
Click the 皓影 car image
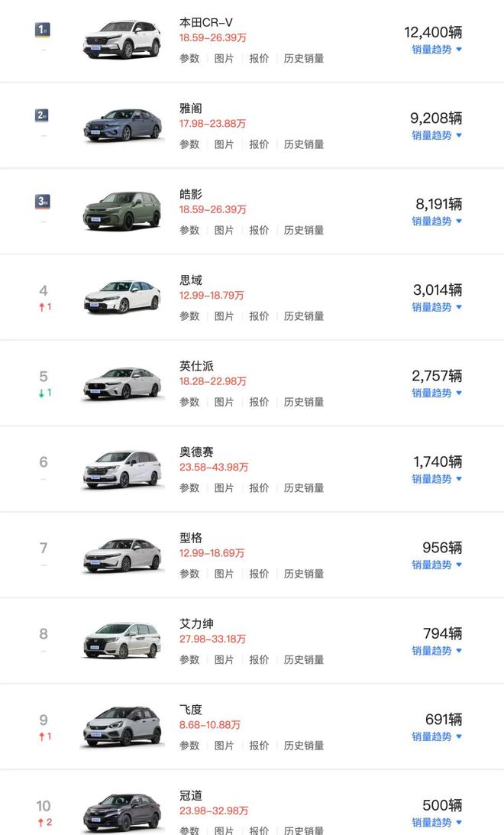tap(122, 211)
